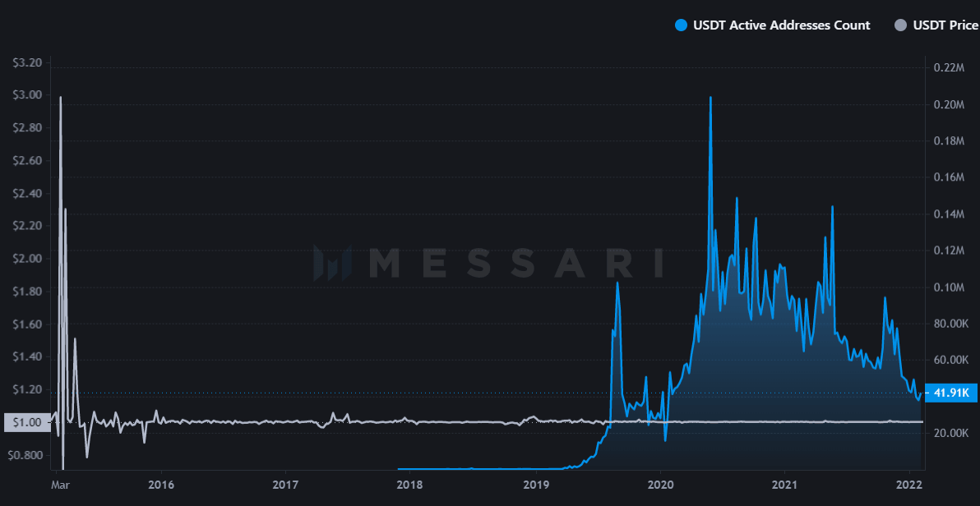The height and width of the screenshot is (506, 980).
Task: Click the Messari logo icon in the watermark
Action: [x=332, y=263]
